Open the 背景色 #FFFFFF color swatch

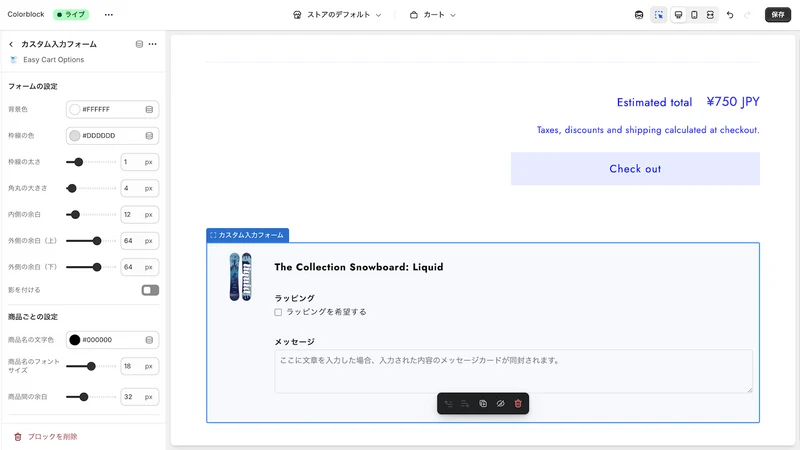[x=74, y=109]
